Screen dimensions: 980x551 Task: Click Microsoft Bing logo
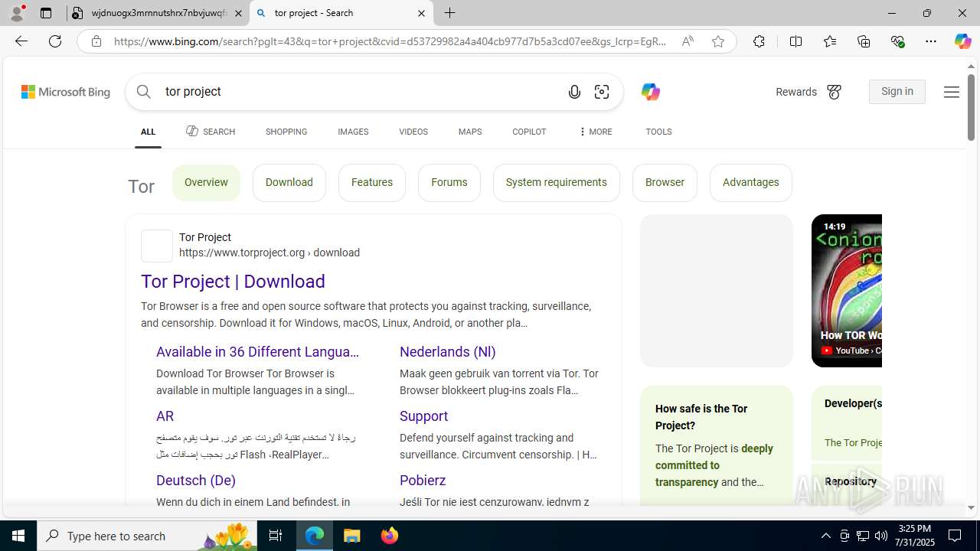(66, 92)
